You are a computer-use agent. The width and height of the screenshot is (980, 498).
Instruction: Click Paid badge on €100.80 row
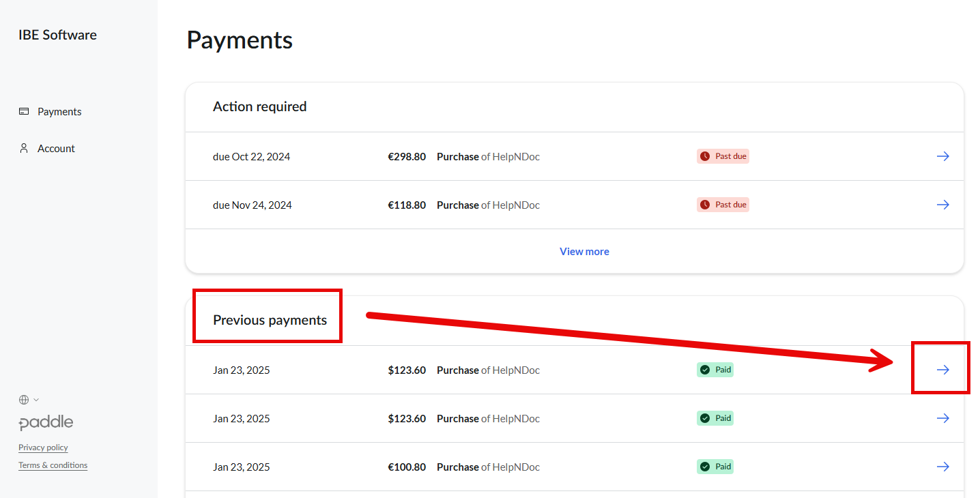(x=715, y=467)
